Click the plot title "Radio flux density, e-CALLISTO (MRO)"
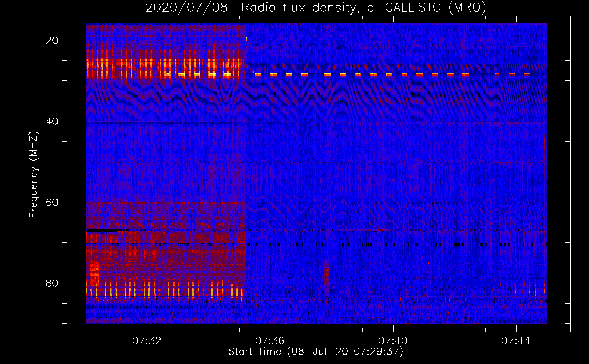This screenshot has height=364, width=589. pos(364,8)
